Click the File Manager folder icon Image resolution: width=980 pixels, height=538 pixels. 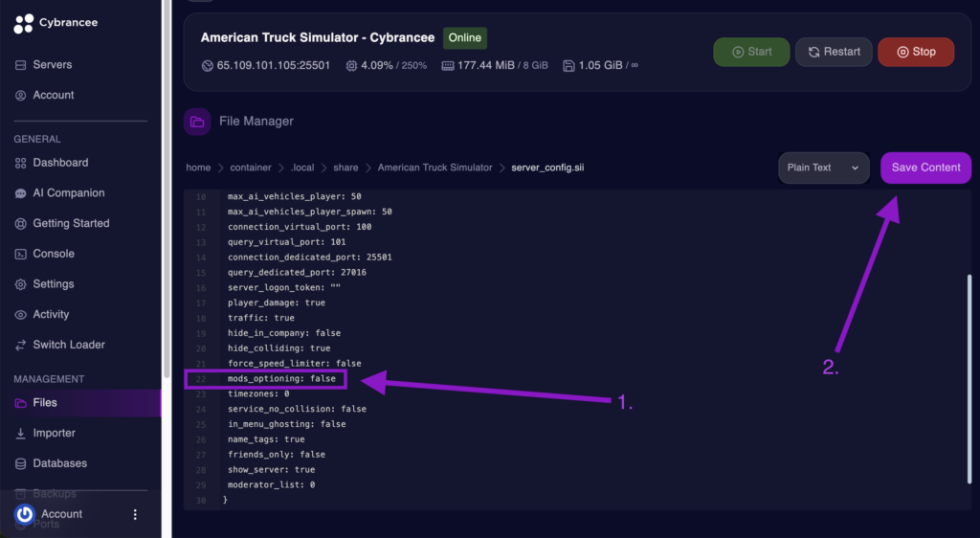coord(197,122)
